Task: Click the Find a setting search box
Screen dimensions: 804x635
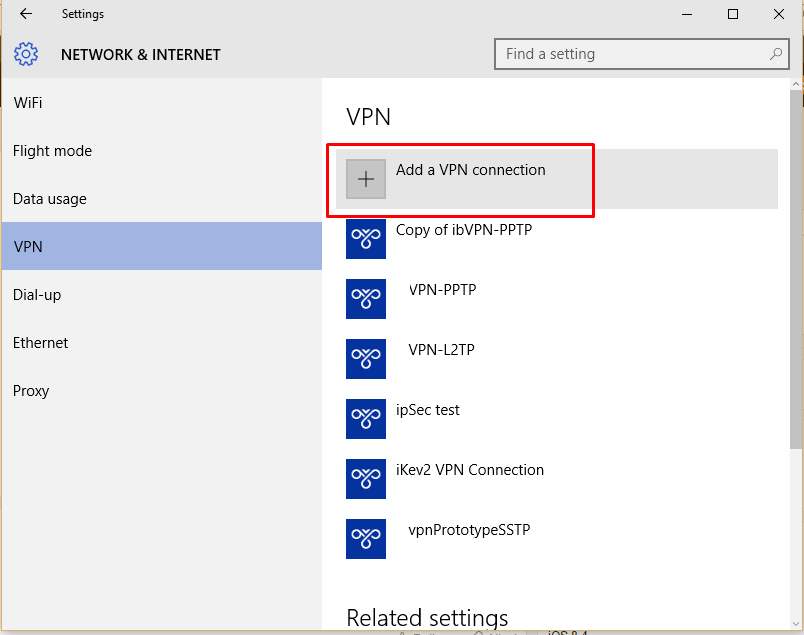Action: (x=641, y=54)
